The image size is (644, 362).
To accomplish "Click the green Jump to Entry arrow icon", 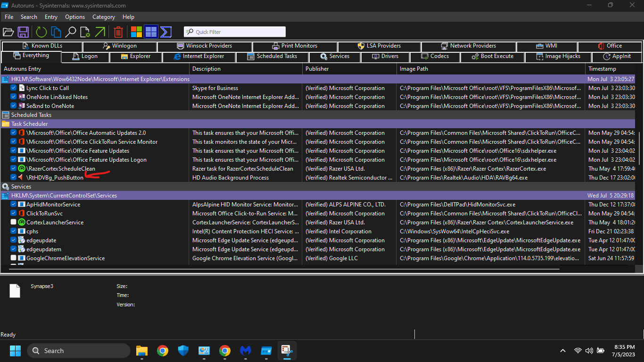I will pos(100,32).
